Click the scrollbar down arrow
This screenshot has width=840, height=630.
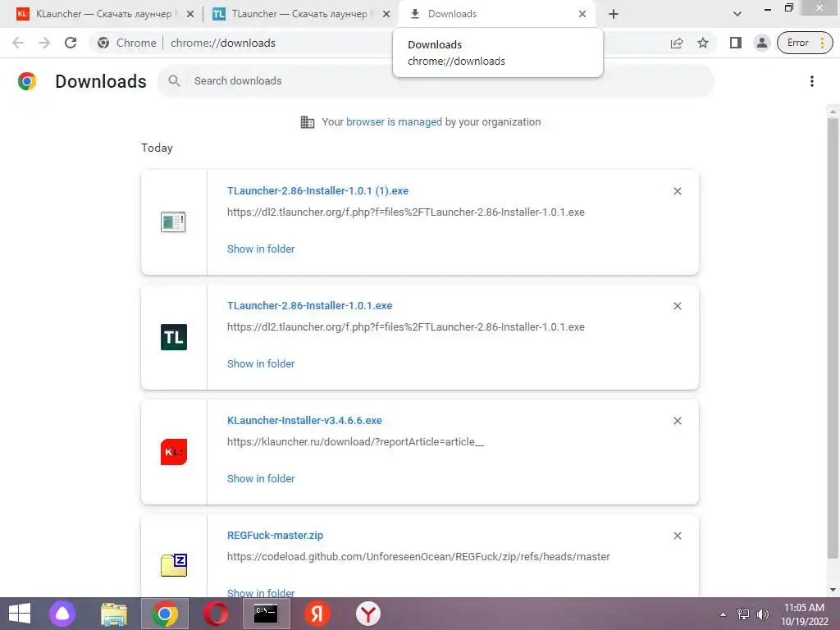[833, 590]
